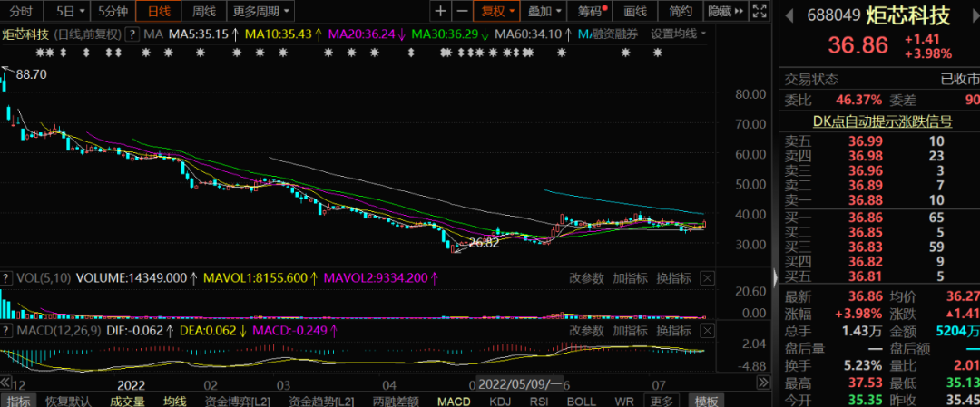Jump to earliest data with left double arrow

5,382
